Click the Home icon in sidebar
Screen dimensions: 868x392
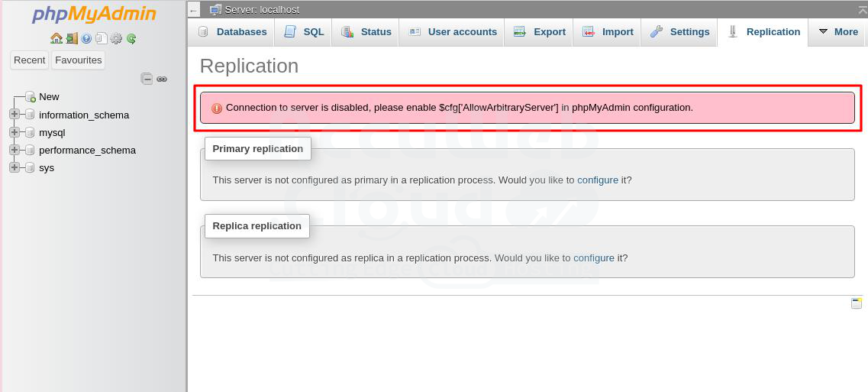(x=56, y=38)
